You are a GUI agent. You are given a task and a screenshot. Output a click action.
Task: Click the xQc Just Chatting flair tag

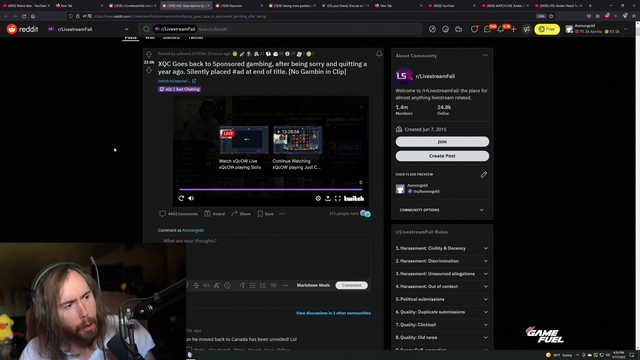click(179, 89)
